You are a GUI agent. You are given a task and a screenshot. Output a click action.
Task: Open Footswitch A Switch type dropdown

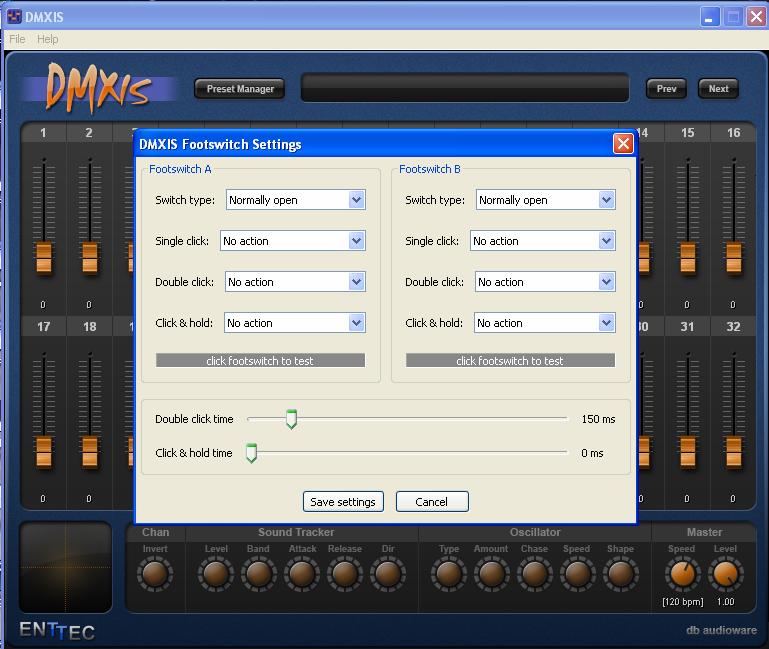[295, 200]
